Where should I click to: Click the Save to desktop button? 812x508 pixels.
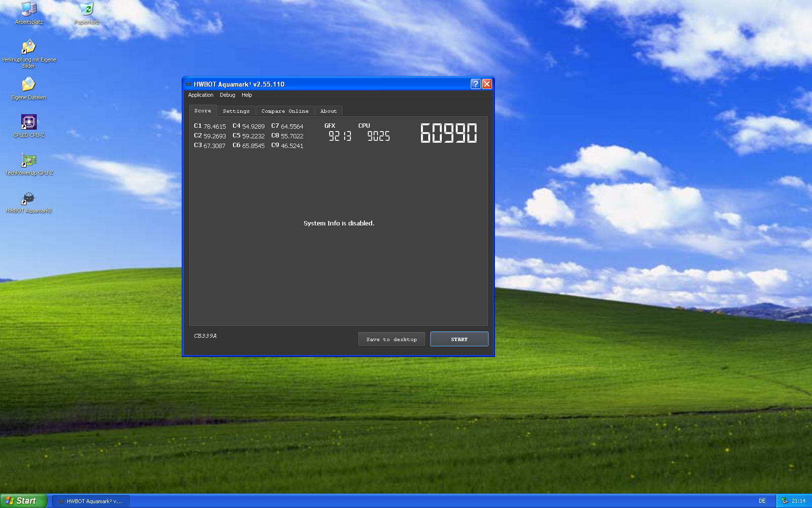tap(391, 339)
